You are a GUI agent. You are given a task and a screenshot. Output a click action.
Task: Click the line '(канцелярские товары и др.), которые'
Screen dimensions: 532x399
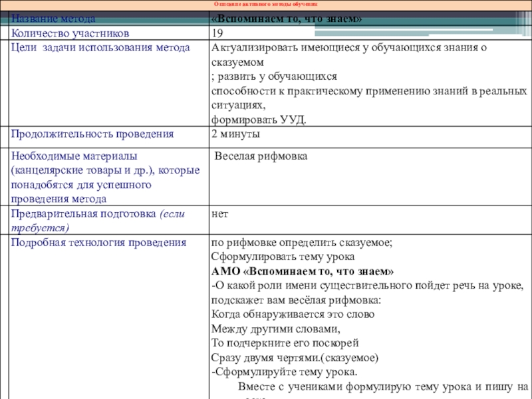[x=106, y=170]
